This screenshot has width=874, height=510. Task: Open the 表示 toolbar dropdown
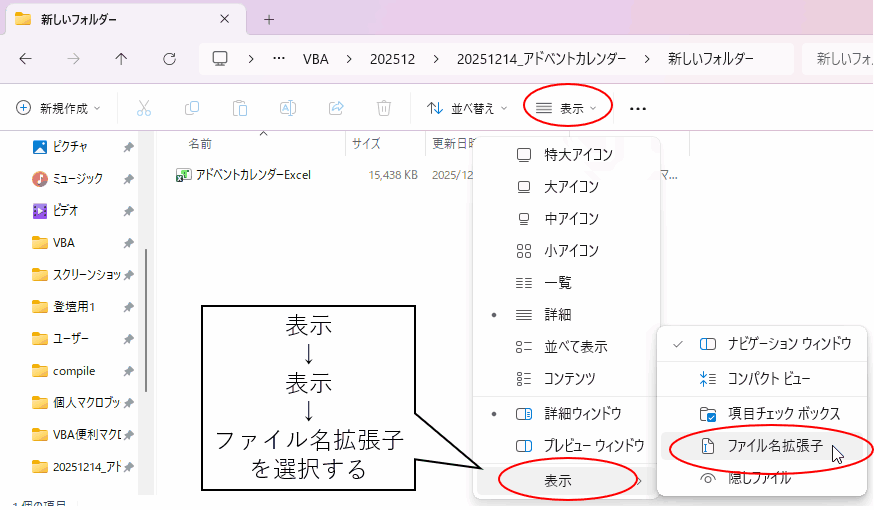(566, 108)
